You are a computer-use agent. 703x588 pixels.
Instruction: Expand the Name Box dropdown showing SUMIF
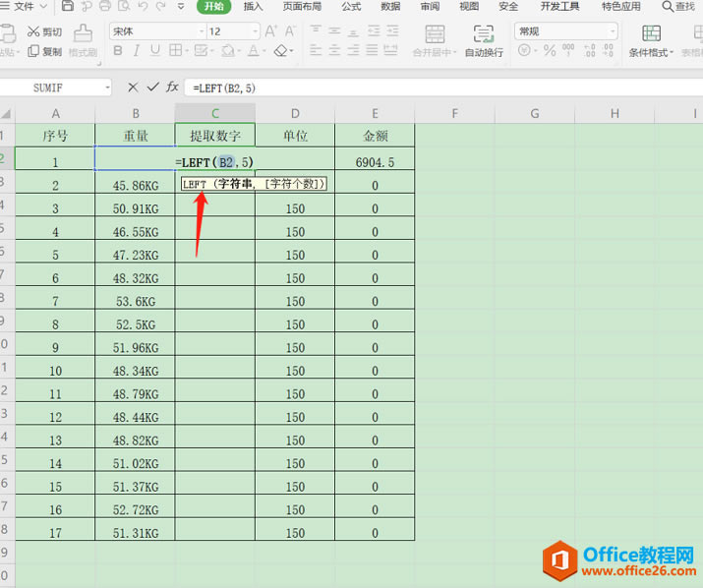pos(107,88)
